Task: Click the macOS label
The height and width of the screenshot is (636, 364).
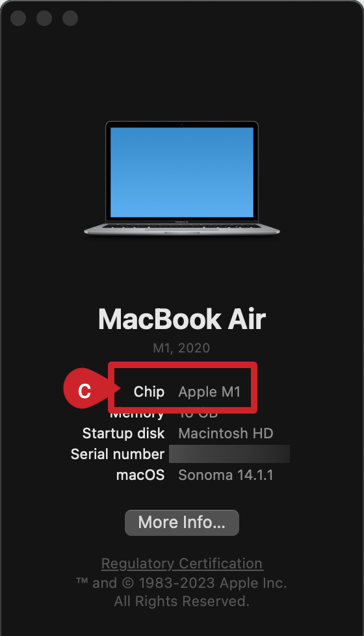Action: coord(140,475)
